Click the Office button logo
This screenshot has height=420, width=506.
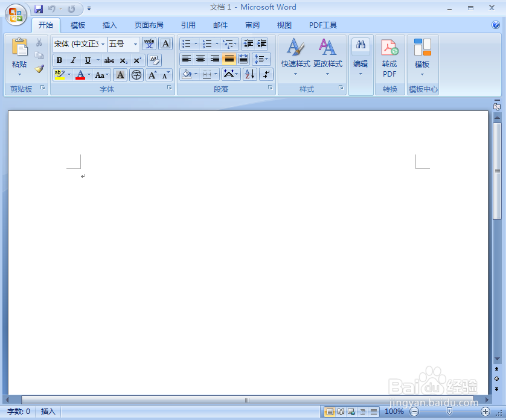16,15
